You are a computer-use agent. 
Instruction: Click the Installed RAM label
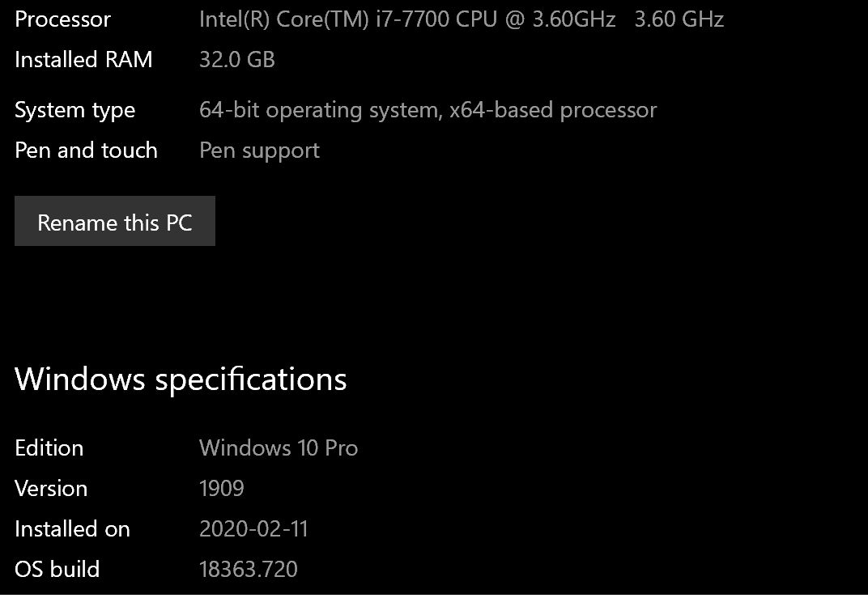83,60
